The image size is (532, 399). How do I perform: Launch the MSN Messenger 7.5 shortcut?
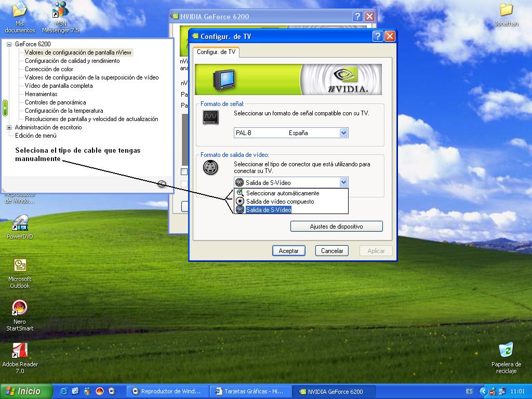(x=61, y=10)
